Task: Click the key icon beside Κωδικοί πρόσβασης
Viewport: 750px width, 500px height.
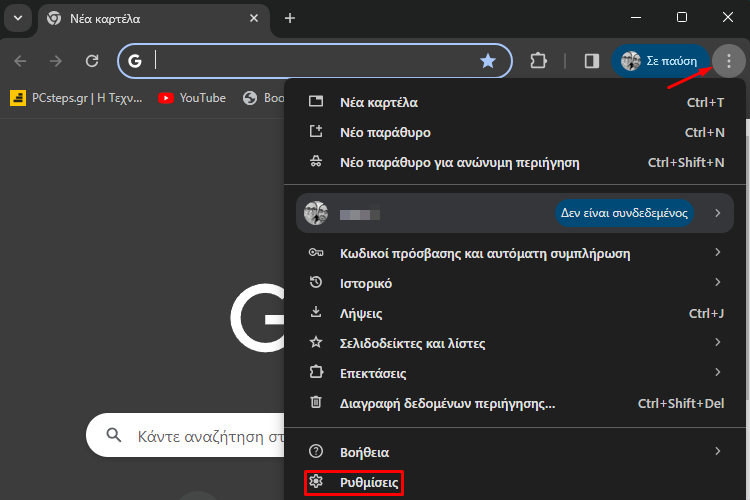Action: coord(316,252)
